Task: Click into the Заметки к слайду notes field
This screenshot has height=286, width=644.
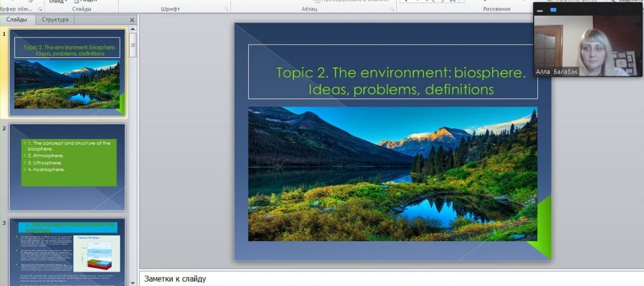Action: point(391,279)
